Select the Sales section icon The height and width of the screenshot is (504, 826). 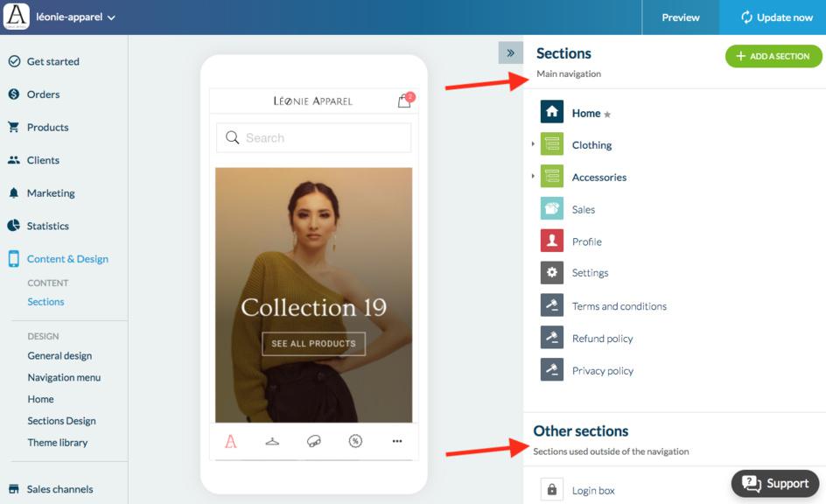(551, 209)
